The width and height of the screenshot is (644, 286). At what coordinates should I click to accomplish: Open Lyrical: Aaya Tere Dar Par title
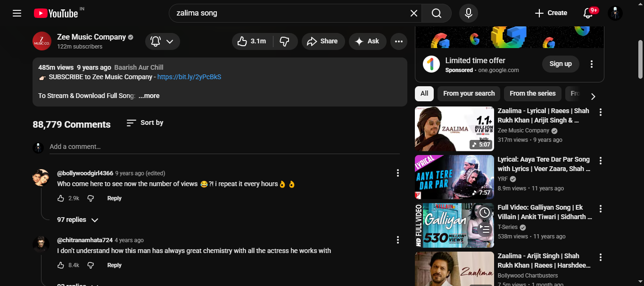(544, 164)
